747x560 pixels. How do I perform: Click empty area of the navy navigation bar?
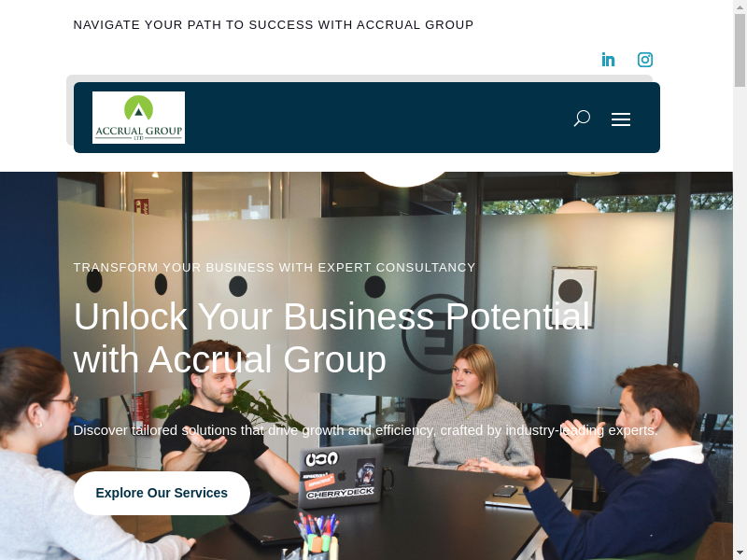pyautogui.click(x=376, y=118)
